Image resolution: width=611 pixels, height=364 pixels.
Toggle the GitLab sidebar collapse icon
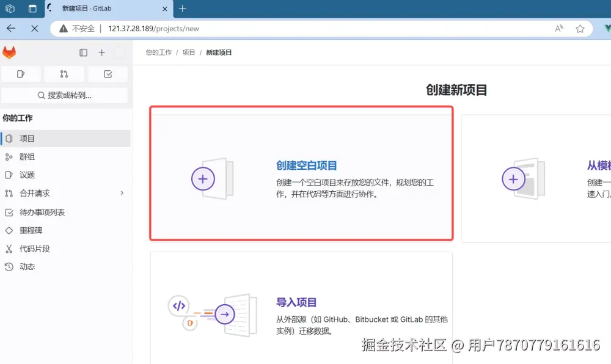tap(83, 53)
